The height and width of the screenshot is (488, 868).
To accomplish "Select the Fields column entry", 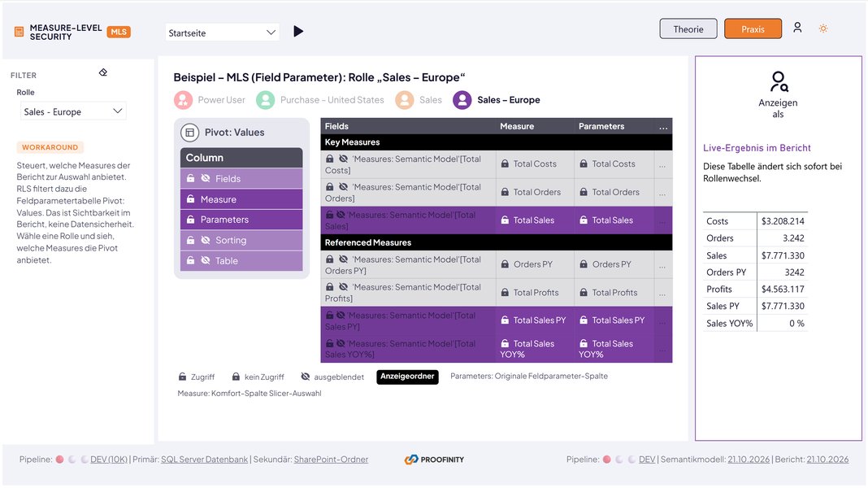I will pyautogui.click(x=241, y=178).
